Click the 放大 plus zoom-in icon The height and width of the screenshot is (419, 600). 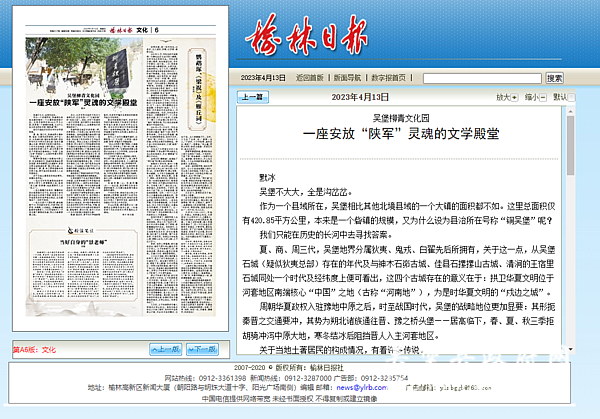coord(514,98)
